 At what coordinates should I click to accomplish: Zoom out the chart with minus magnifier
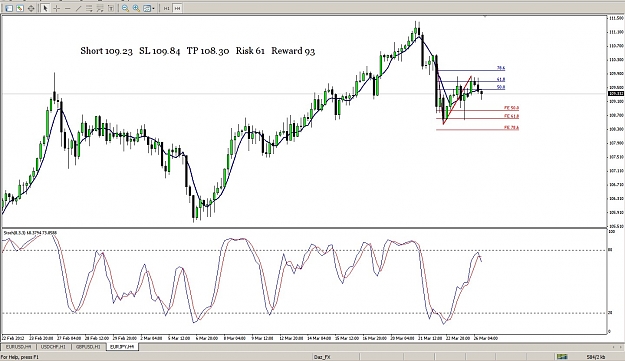tap(126, 8)
